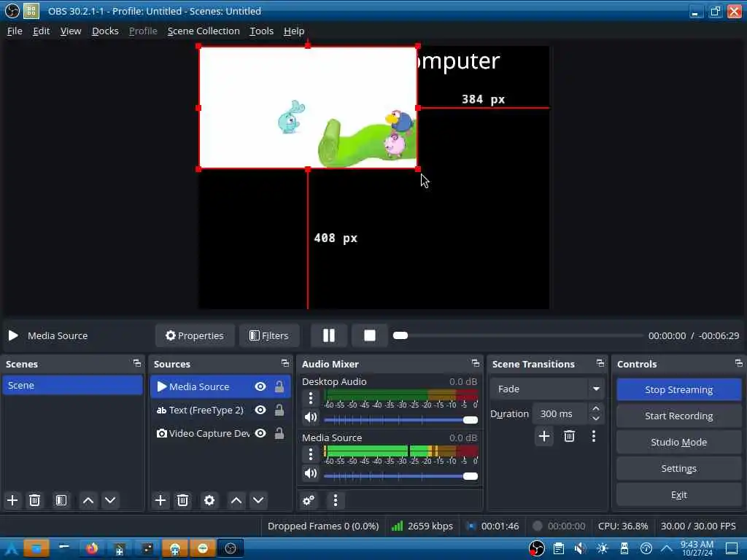This screenshot has height=560, width=747.
Task: Open the Help menu
Action: [294, 31]
